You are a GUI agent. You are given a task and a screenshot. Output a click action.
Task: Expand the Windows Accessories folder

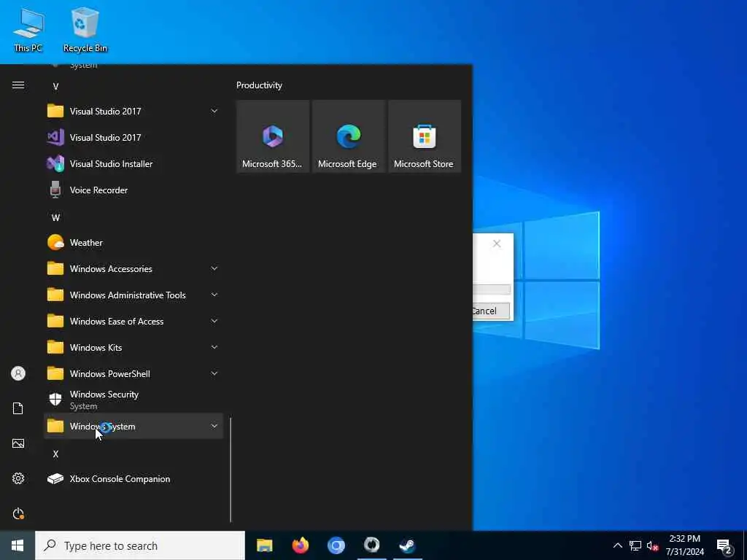tap(133, 268)
